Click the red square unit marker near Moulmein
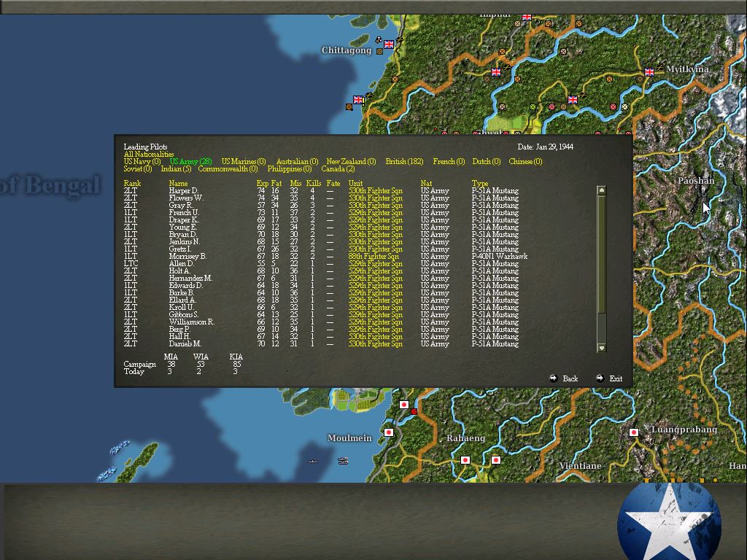Viewport: 747px width, 560px height. click(414, 411)
